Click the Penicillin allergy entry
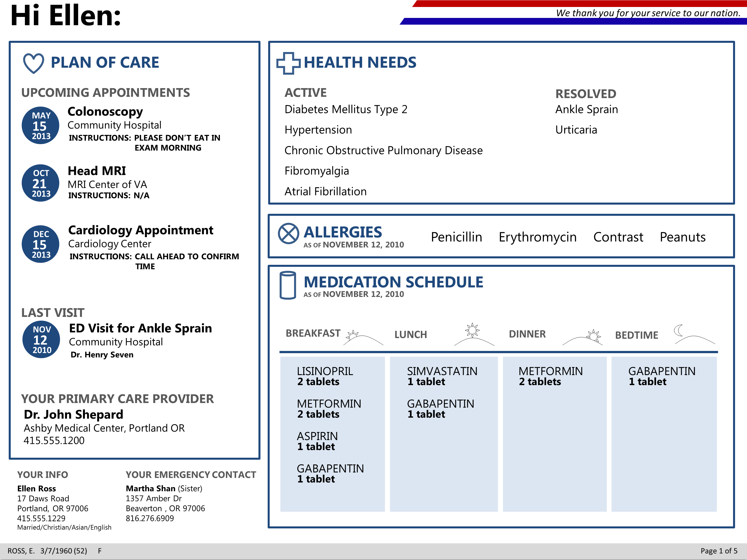This screenshot has height=560, width=747. click(x=456, y=237)
